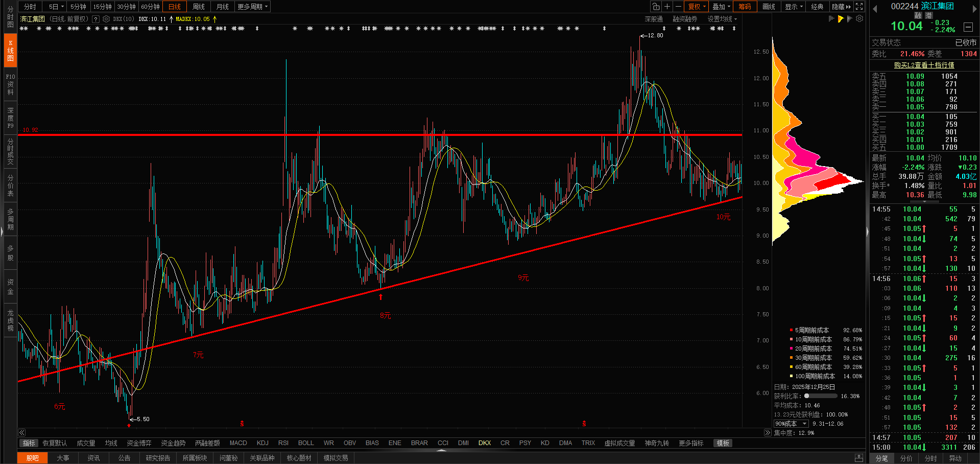Click the 融 margin trading badge
Image resolution: width=980 pixels, height=464 pixels.
918,16
